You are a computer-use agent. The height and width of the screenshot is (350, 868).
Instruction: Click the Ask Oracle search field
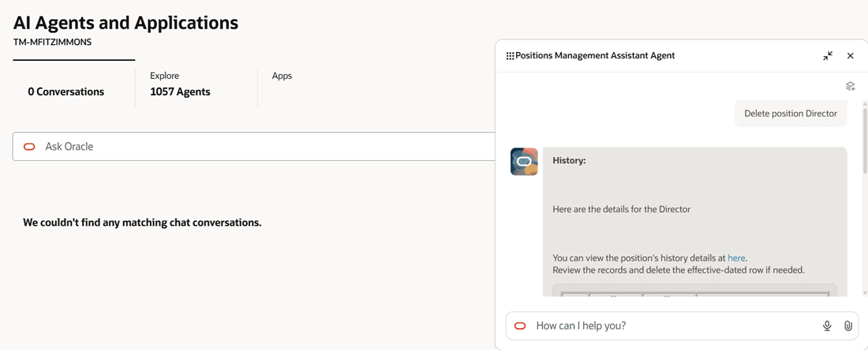tap(255, 147)
